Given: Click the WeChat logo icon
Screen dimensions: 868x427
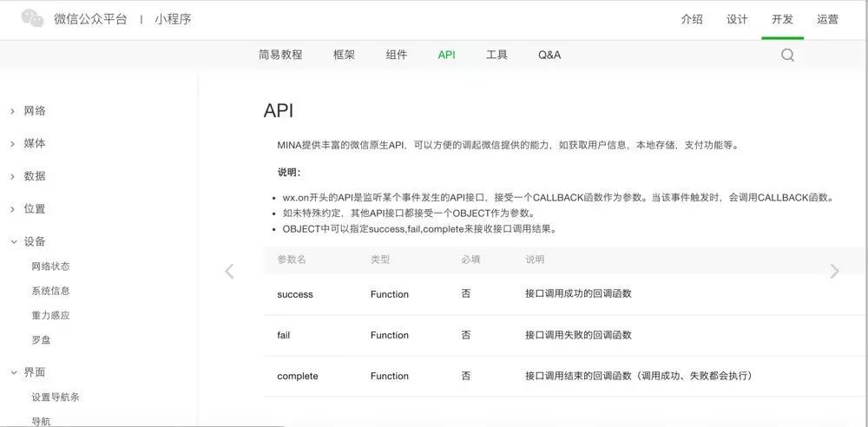Looking at the screenshot, I should click(33, 18).
